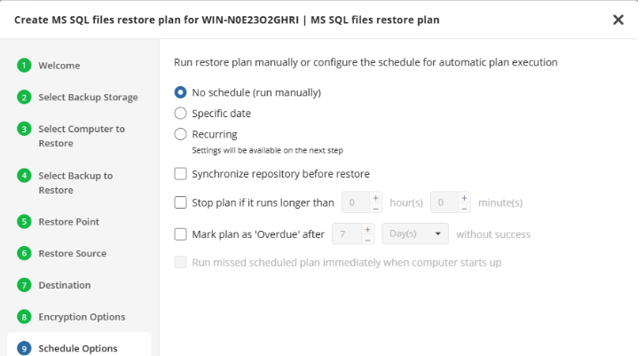The image size is (644, 356).
Task: Decrease the minute(s) stepper value
Action: pos(464,209)
